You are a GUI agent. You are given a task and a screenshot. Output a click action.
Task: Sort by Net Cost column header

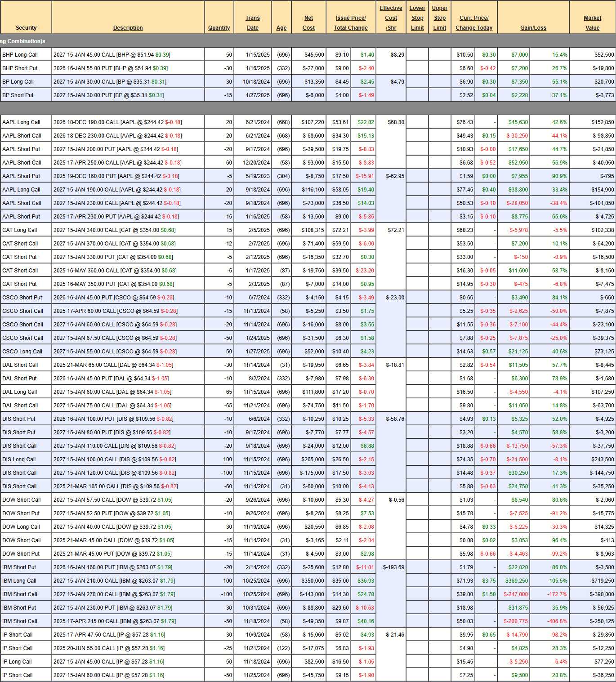point(308,23)
